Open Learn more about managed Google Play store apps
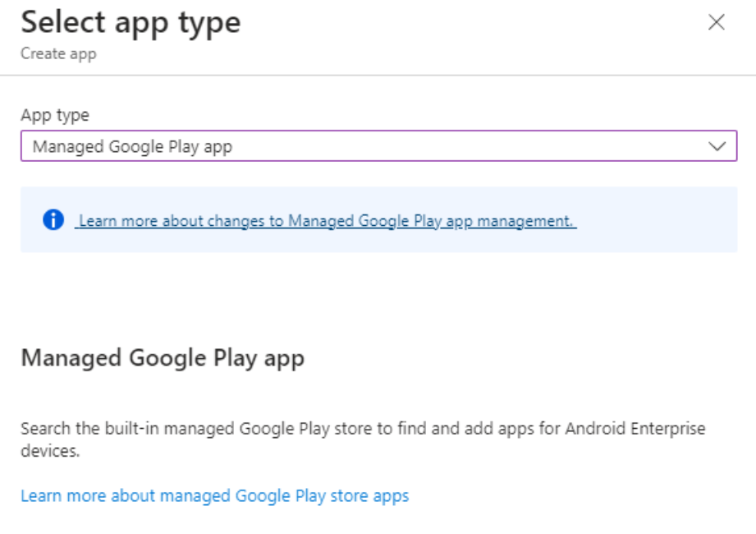The height and width of the screenshot is (534, 756). click(x=214, y=496)
